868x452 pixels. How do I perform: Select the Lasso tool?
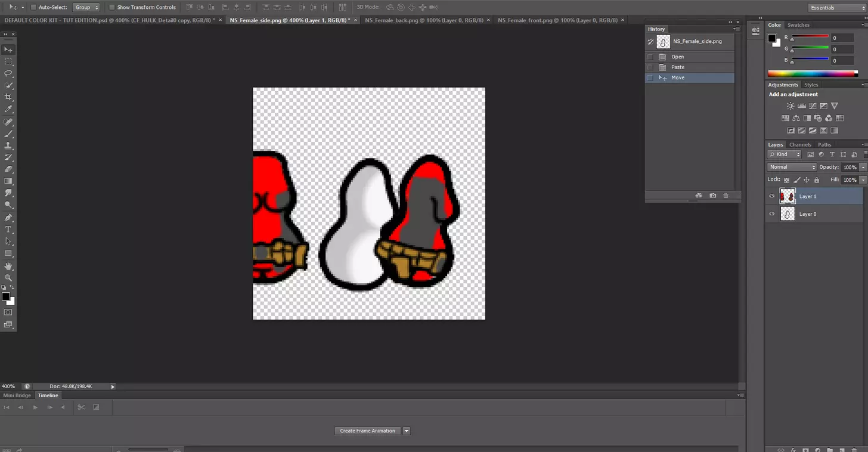[8, 73]
